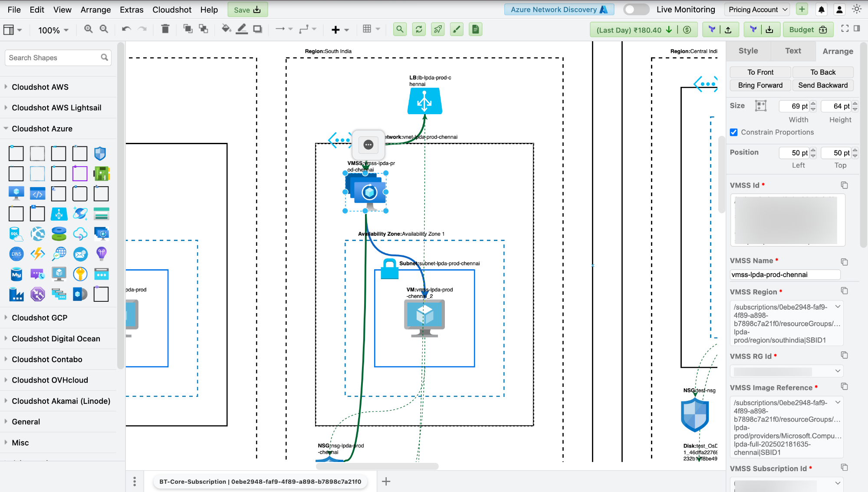Add a new page with plus
Viewport: 868px width, 492px height.
coord(386,481)
